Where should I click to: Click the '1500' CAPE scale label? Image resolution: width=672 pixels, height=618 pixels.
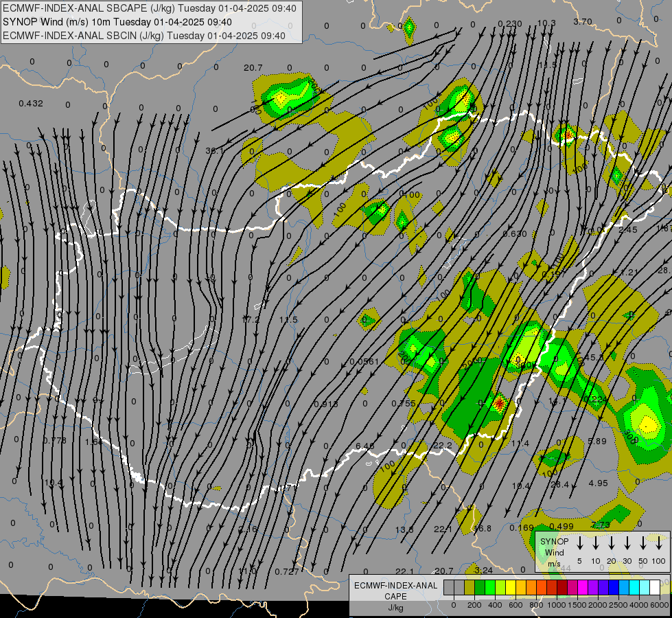(x=577, y=605)
